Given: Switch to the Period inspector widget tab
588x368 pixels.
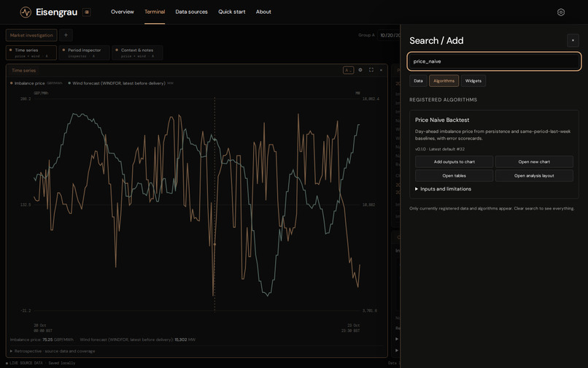Looking at the screenshot, I should pyautogui.click(x=85, y=53).
